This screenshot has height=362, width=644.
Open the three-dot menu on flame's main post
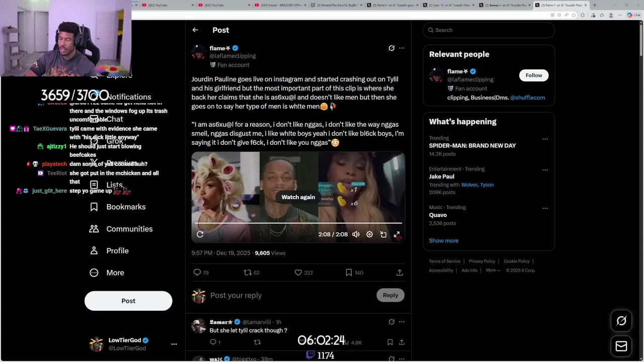click(401, 48)
